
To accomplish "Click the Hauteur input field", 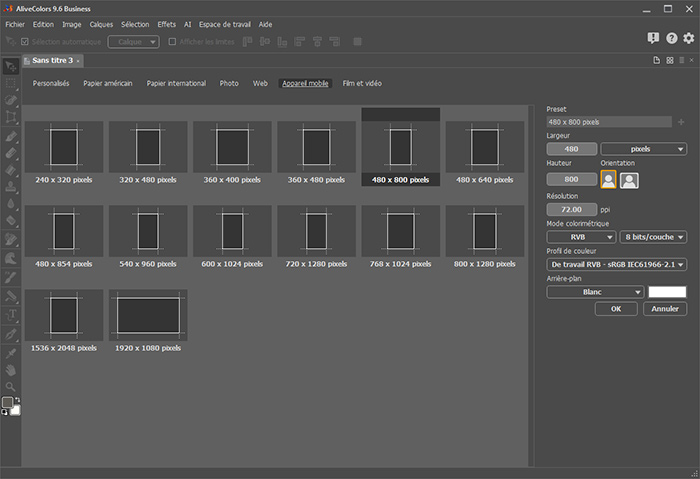I will pos(571,179).
